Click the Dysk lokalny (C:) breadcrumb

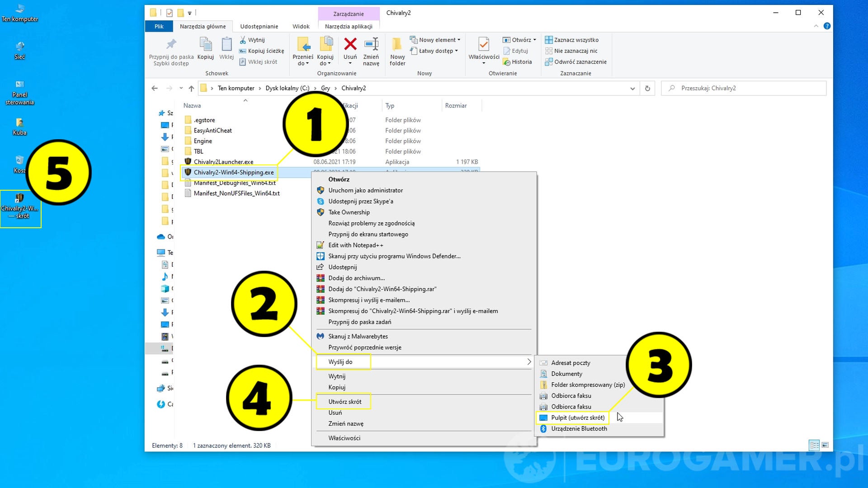(x=287, y=88)
